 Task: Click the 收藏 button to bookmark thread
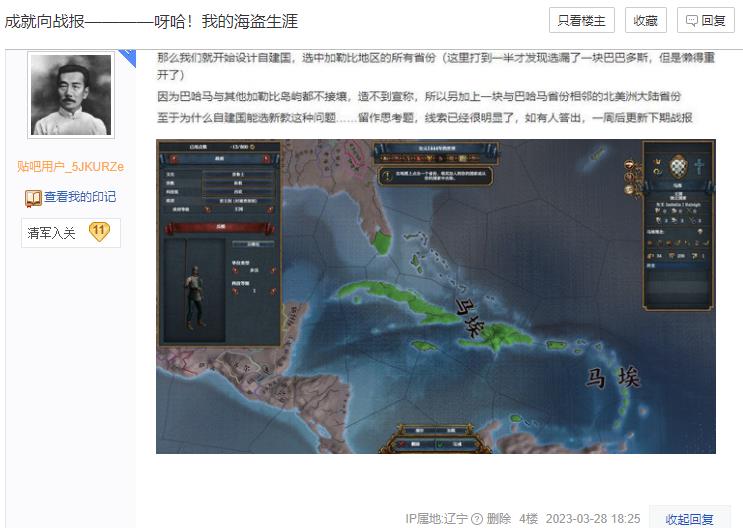coord(645,20)
